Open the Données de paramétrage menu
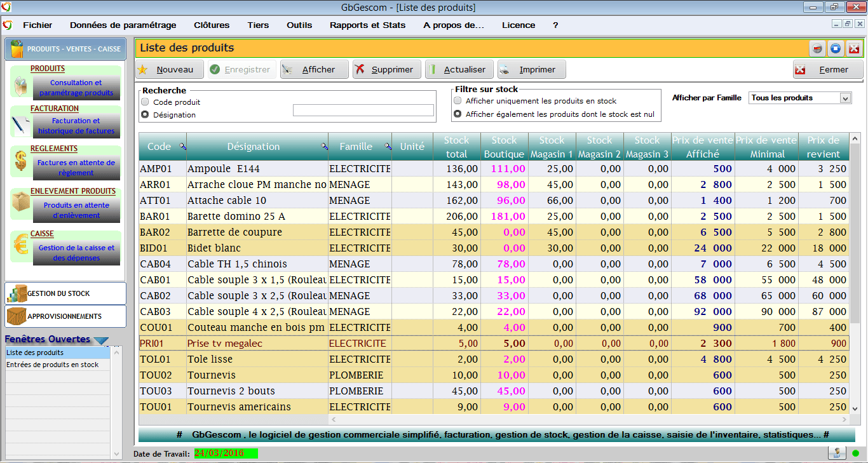Image resolution: width=868 pixels, height=463 pixels. click(123, 25)
